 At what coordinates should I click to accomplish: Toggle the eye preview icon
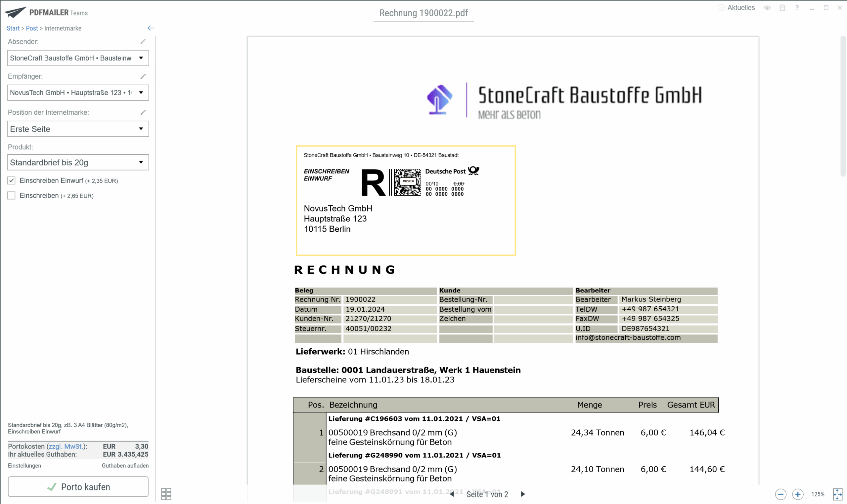tap(767, 8)
